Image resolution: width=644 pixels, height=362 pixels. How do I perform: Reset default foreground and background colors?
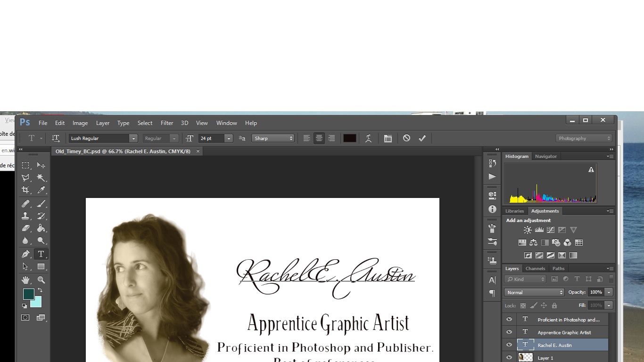(25, 305)
